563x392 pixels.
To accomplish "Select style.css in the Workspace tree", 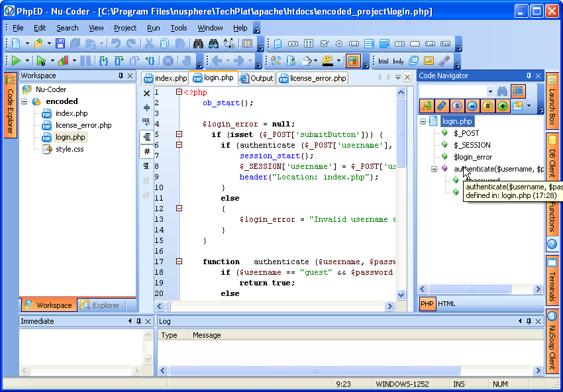I will [69, 149].
